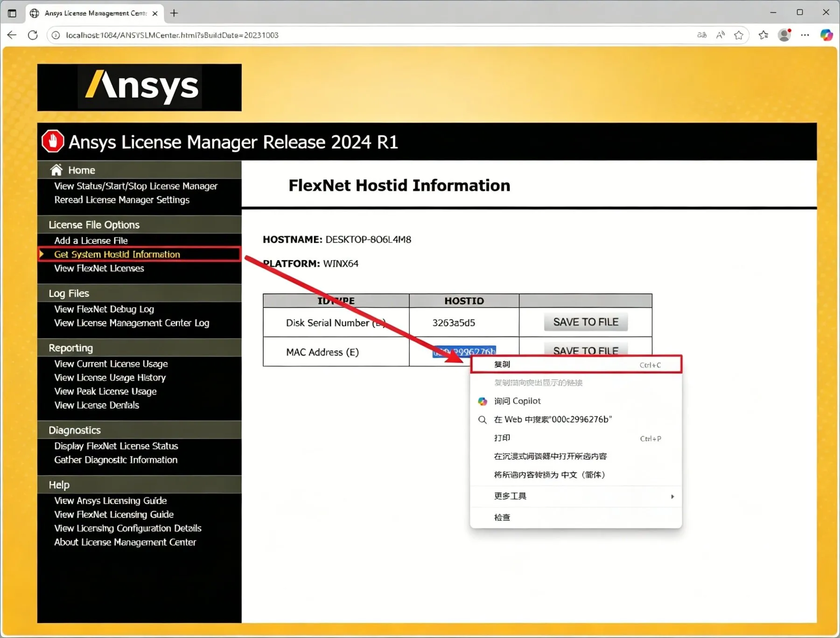
Task: Choose Print from the context menu
Action: [x=576, y=438]
